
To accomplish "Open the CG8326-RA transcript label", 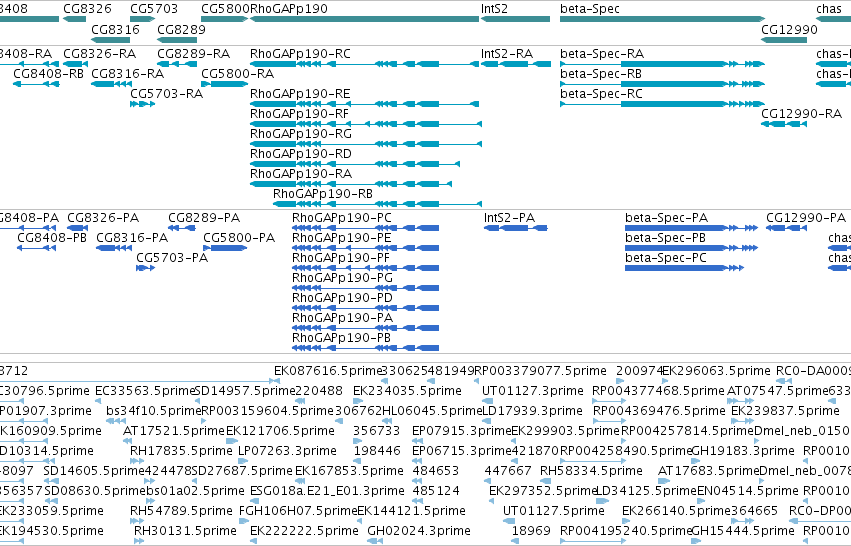I will click(100, 54).
